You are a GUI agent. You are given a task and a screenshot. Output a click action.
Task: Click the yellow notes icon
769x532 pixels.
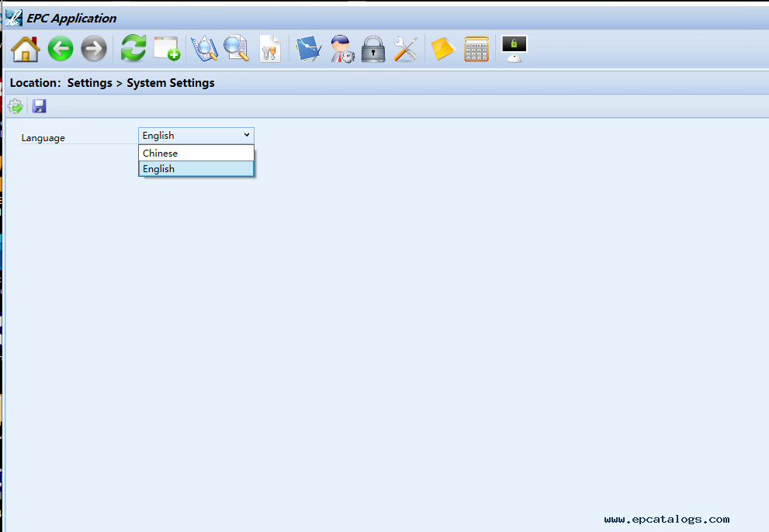pyautogui.click(x=443, y=49)
